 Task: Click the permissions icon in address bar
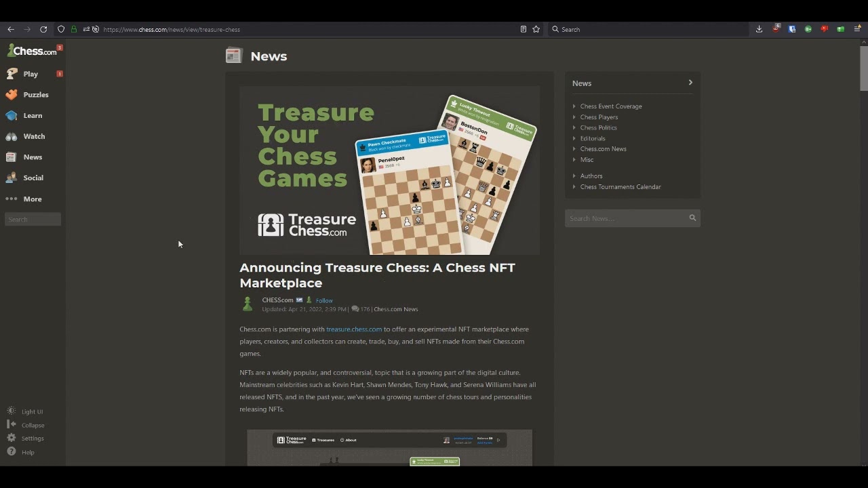click(86, 29)
